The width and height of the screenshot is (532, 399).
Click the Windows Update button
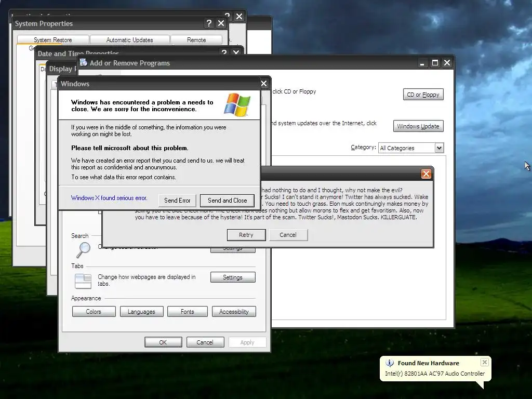point(418,126)
